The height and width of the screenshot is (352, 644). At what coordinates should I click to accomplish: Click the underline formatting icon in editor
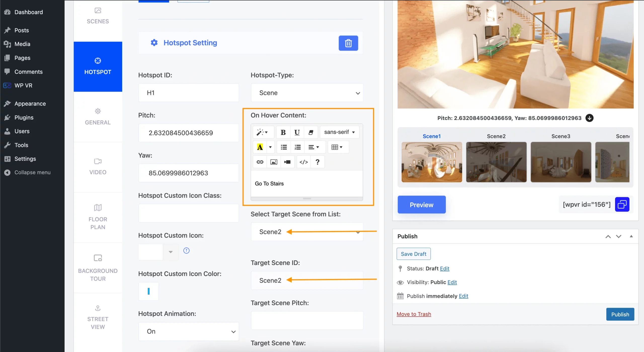(x=297, y=132)
